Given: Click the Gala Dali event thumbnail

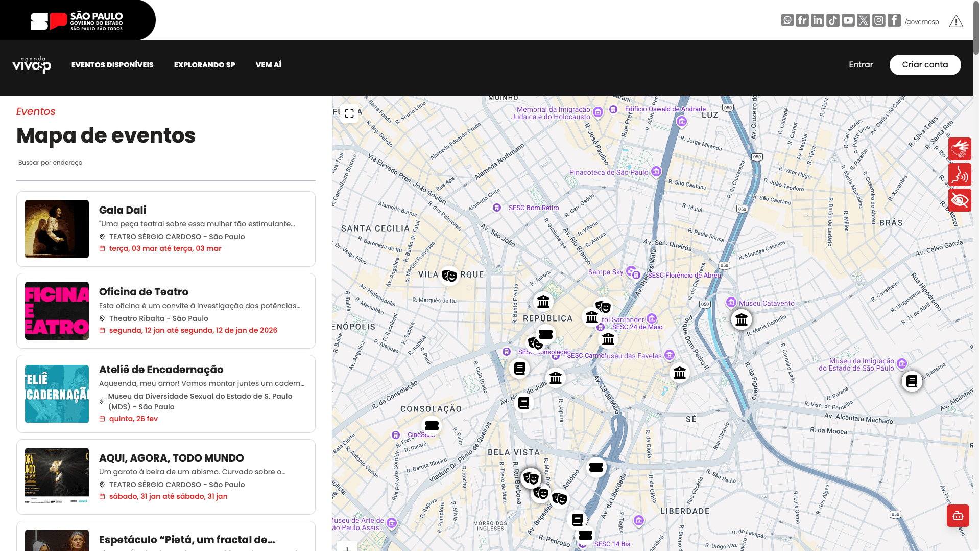Looking at the screenshot, I should 57,229.
